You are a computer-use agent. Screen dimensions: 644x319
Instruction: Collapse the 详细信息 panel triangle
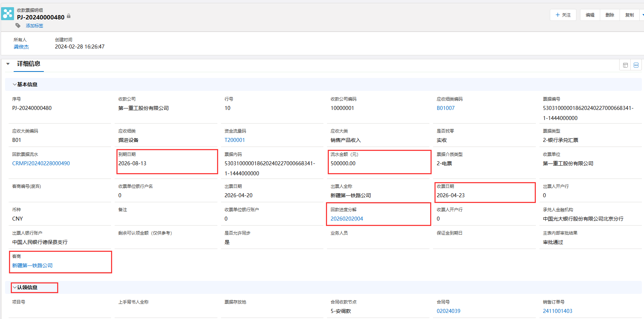click(x=8, y=64)
